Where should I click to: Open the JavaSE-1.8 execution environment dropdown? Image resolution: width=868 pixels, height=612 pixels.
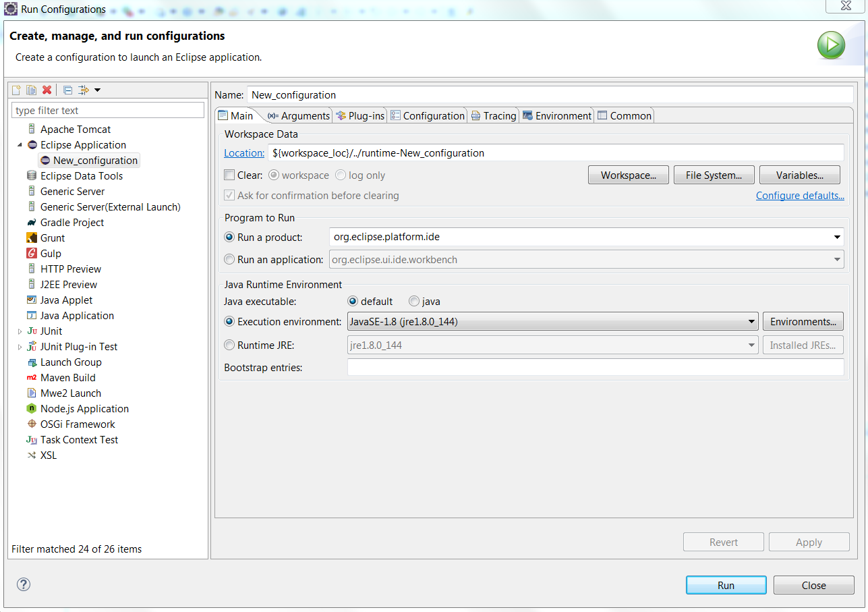[751, 321]
